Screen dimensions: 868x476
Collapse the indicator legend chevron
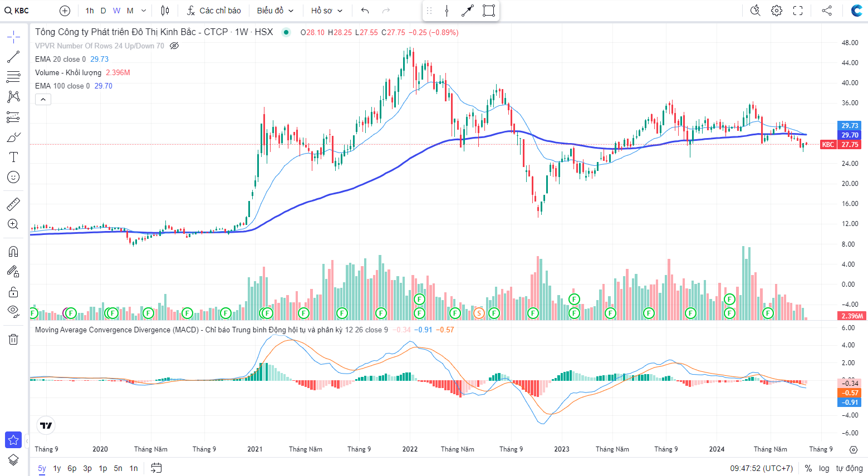[43, 99]
